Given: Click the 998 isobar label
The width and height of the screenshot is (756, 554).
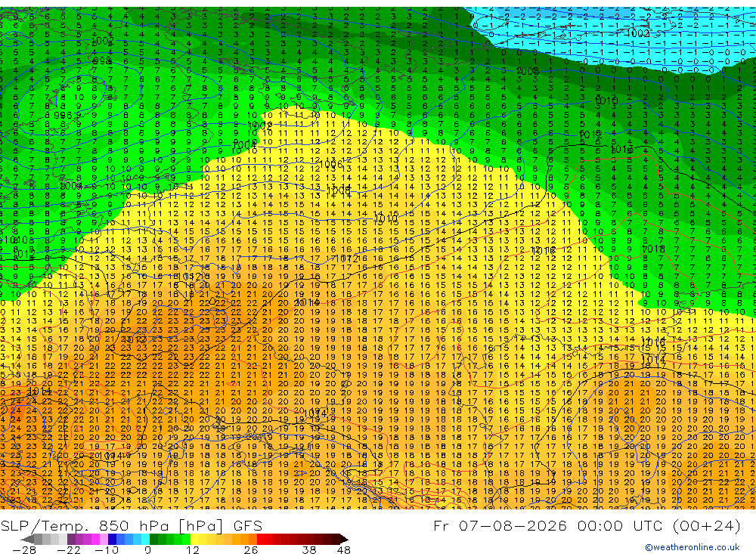Looking at the screenshot, I should tap(102, 60).
